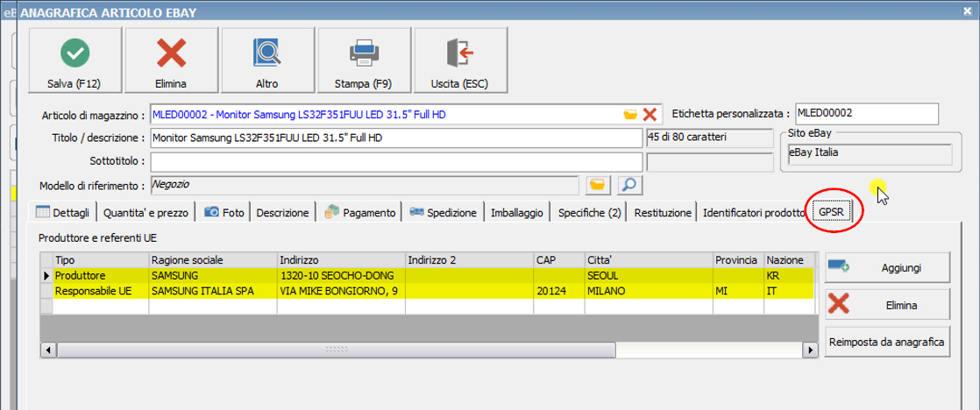Click the VIA MIKE BONGIORNO, 9 cell
980x410 pixels.
click(341, 291)
